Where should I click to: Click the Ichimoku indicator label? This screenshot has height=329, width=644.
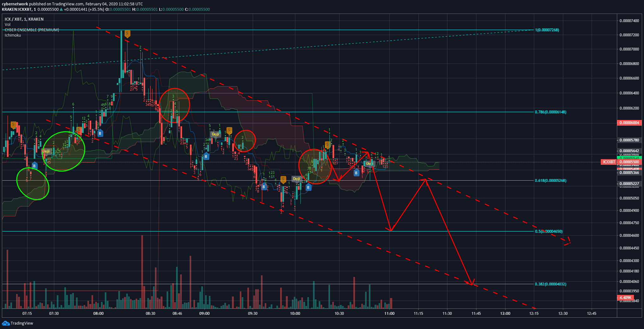pos(13,35)
